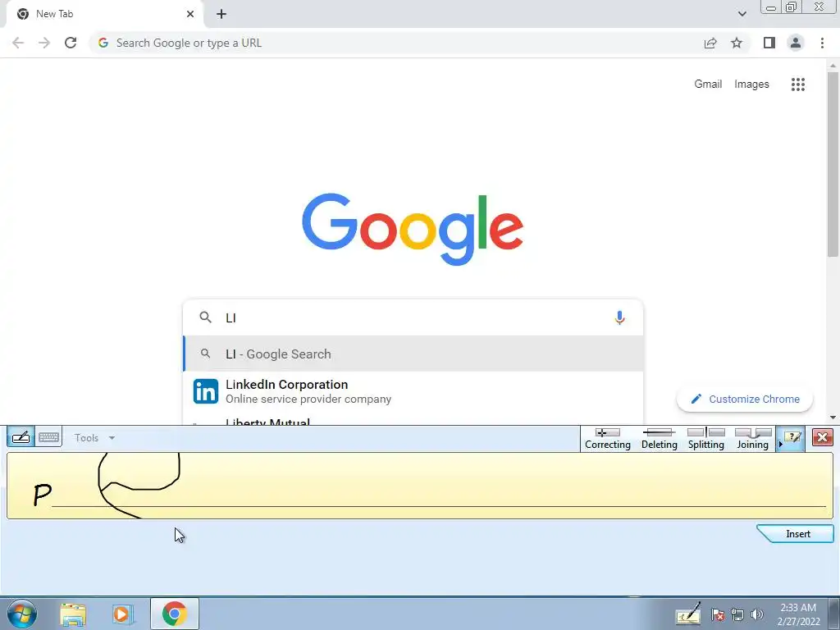
Task: Open the volume speaker tray icon
Action: (x=757, y=614)
